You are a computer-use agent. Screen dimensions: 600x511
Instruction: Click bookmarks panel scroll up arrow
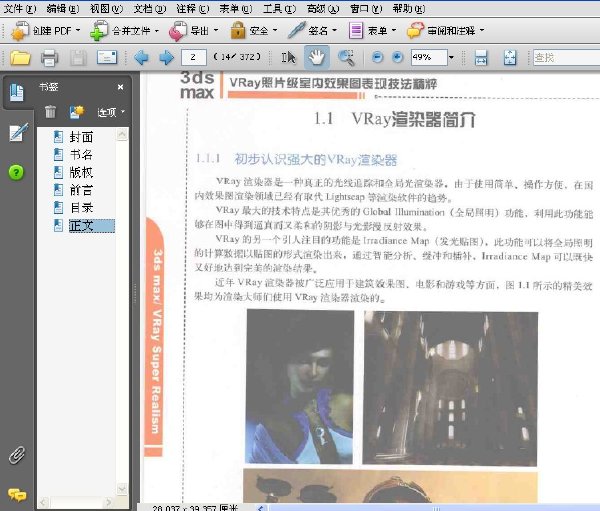click(122, 134)
